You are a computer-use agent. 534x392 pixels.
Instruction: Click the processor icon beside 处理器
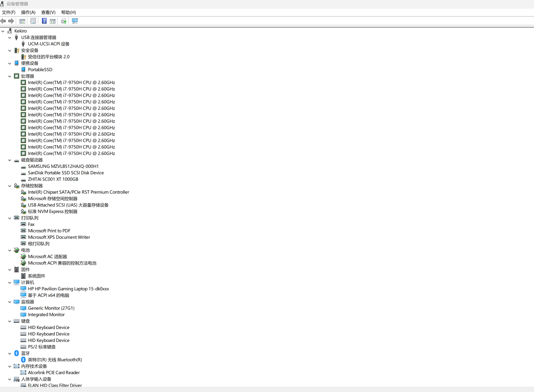17,76
